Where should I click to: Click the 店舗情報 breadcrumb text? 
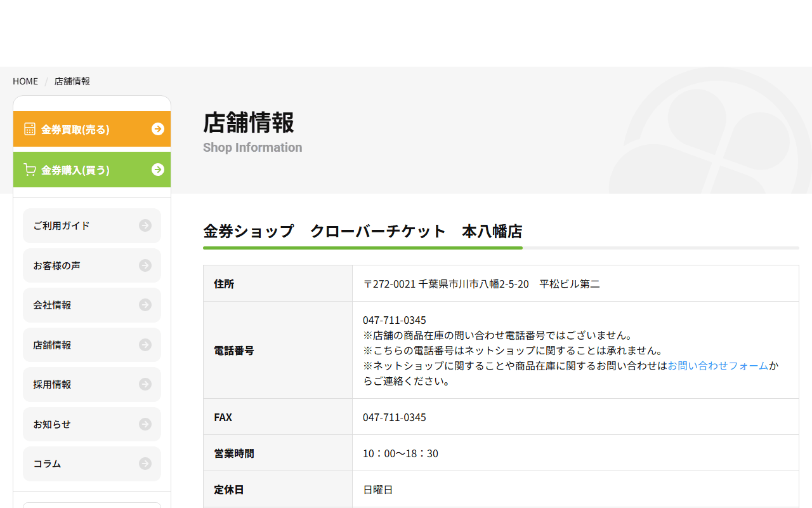click(x=72, y=81)
